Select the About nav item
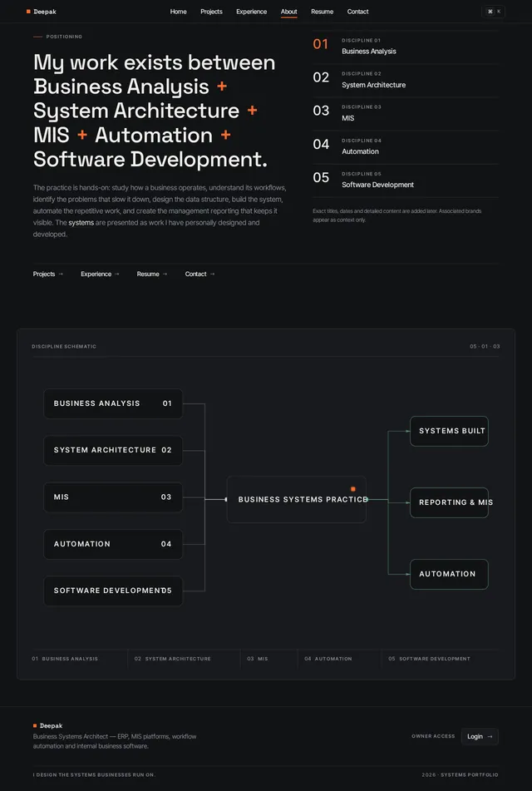Viewport: 532px width, 791px height. [289, 12]
